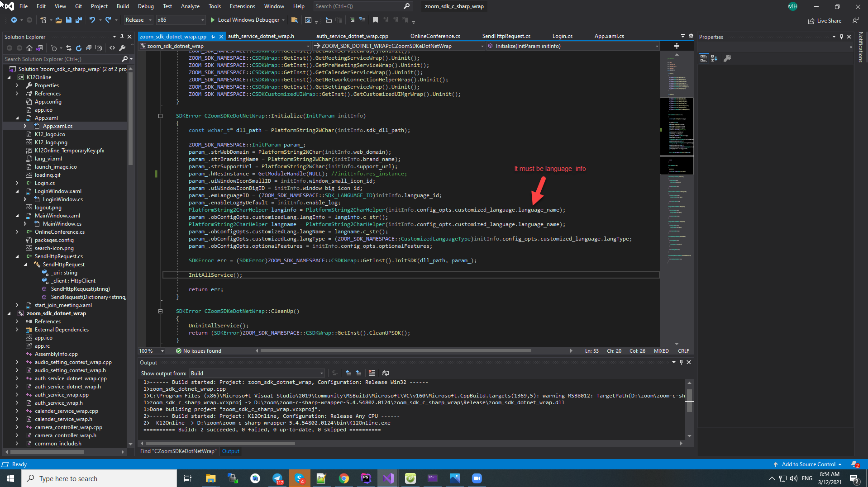This screenshot has width=868, height=487.
Task: Refresh the Solution Explorer tree
Action: click(78, 48)
